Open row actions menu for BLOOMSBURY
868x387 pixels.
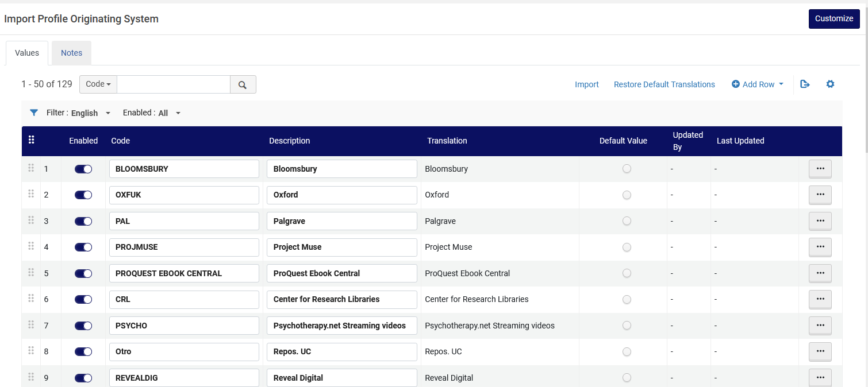[x=820, y=169]
